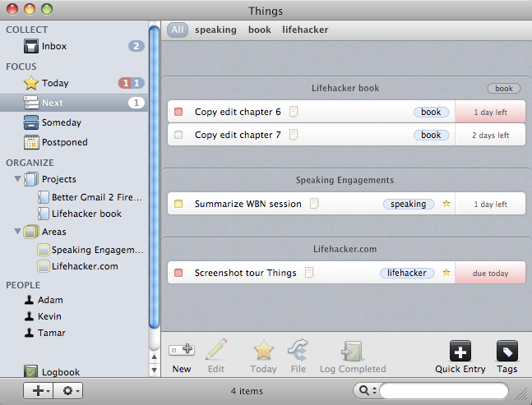The width and height of the screenshot is (532, 405).
Task: Click the 'due today' label
Action: tap(490, 274)
